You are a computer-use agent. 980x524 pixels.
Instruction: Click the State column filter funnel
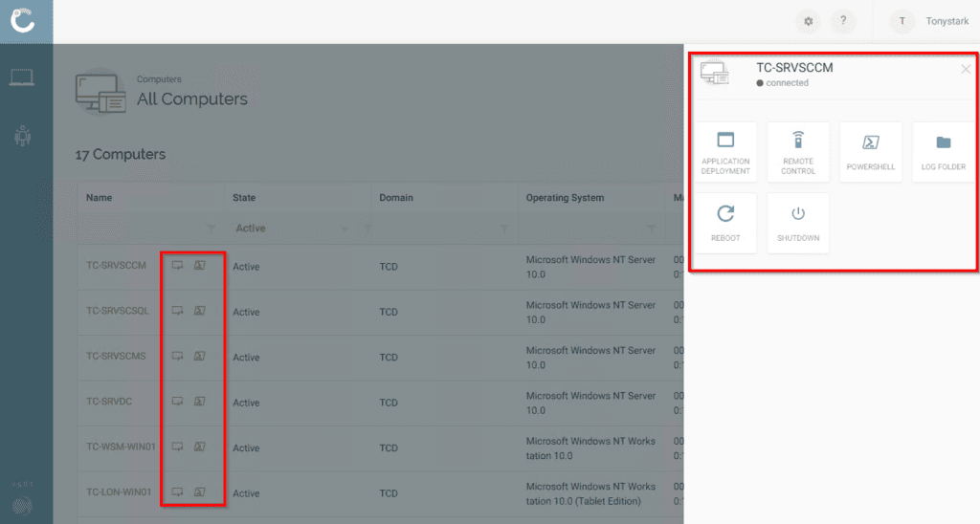tap(368, 229)
